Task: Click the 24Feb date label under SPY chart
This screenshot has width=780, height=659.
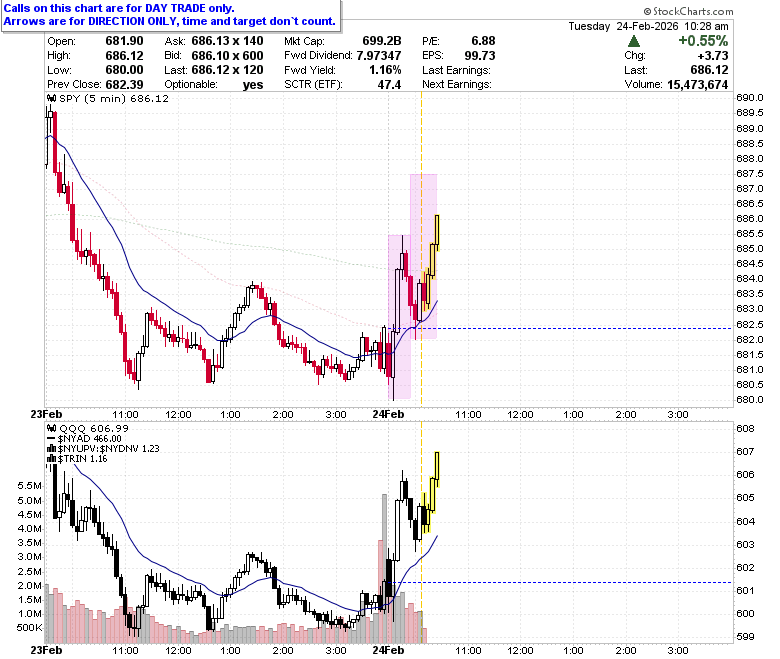Action: 389,414
